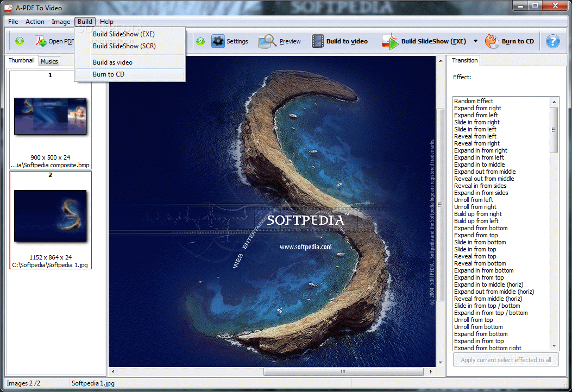Expand the Build SlideShow dropdown arrow
The width and height of the screenshot is (572, 392).
475,41
